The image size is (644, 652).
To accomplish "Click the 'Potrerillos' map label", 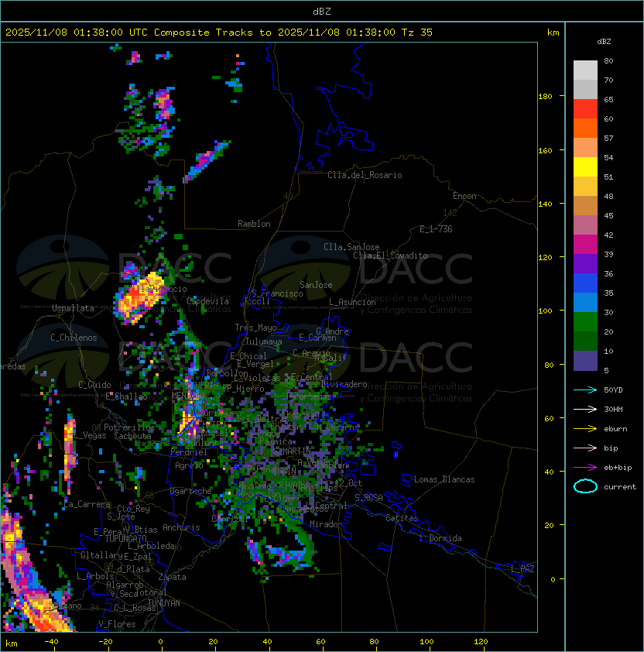I will [129, 427].
